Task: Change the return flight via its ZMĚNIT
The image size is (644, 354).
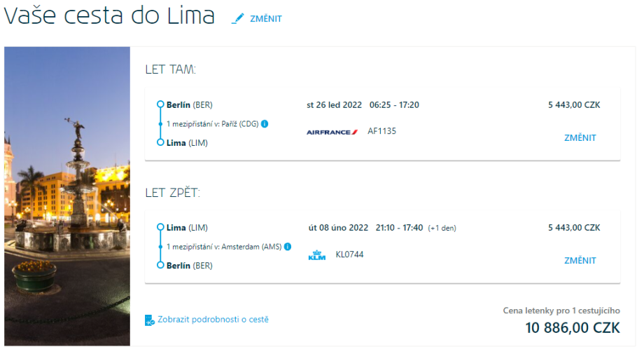Action: pos(580,261)
